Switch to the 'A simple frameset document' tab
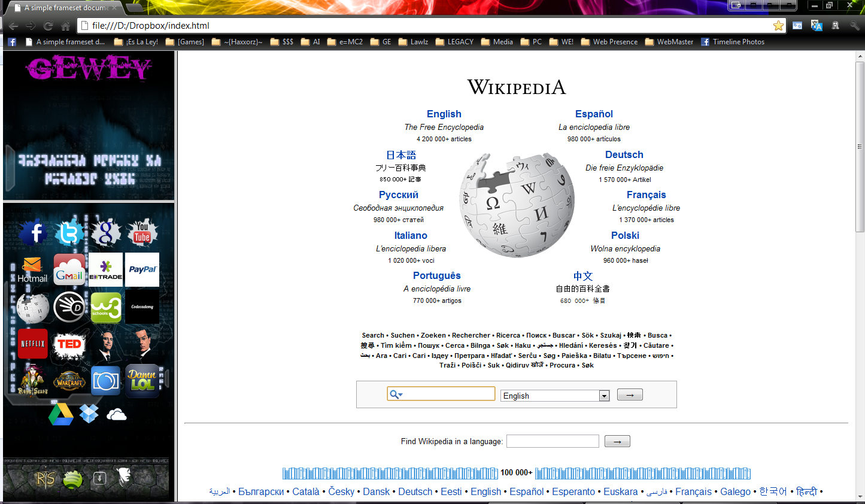 coord(66,8)
